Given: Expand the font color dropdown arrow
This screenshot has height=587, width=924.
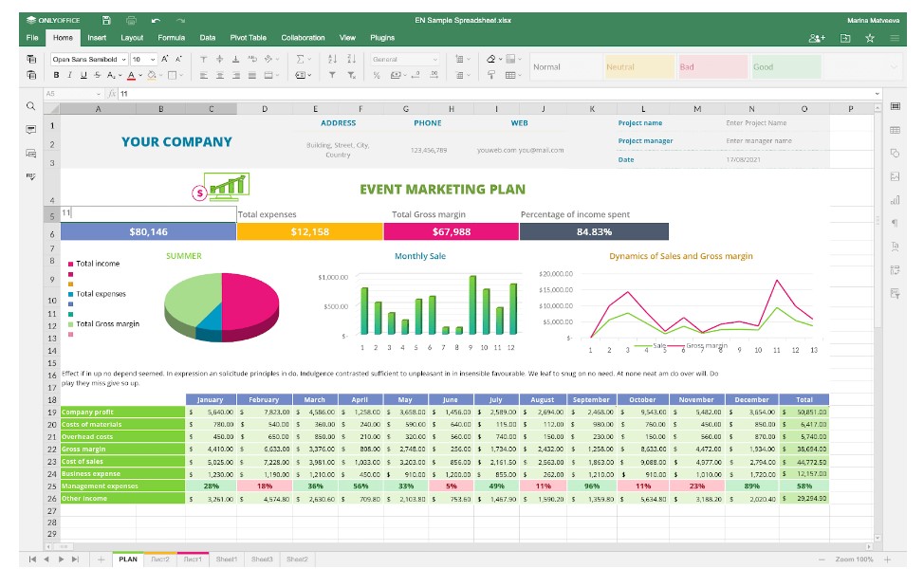Looking at the screenshot, I should (x=139, y=75).
